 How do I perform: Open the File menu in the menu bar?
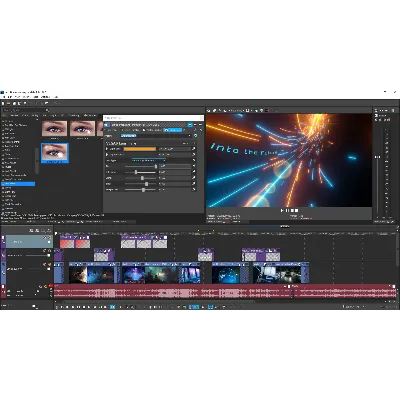[4, 97]
